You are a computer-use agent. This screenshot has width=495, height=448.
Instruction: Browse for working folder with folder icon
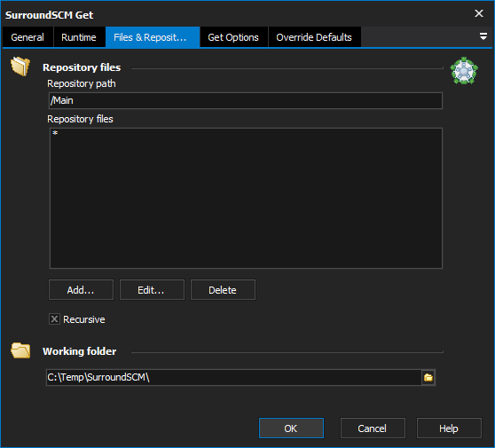428,377
